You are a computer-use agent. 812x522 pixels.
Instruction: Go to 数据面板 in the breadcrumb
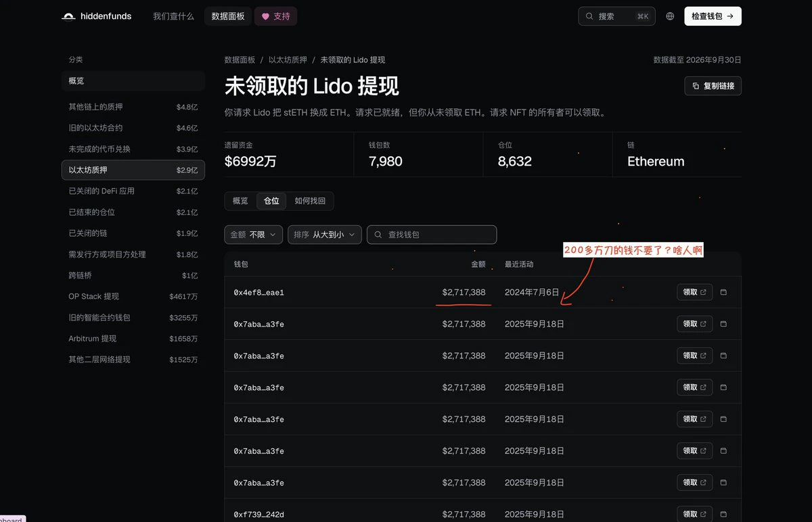point(240,60)
